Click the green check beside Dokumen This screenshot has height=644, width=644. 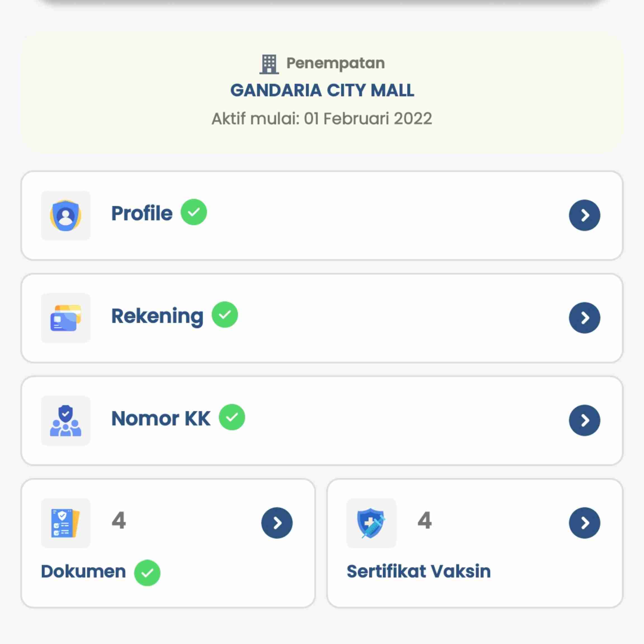click(147, 573)
